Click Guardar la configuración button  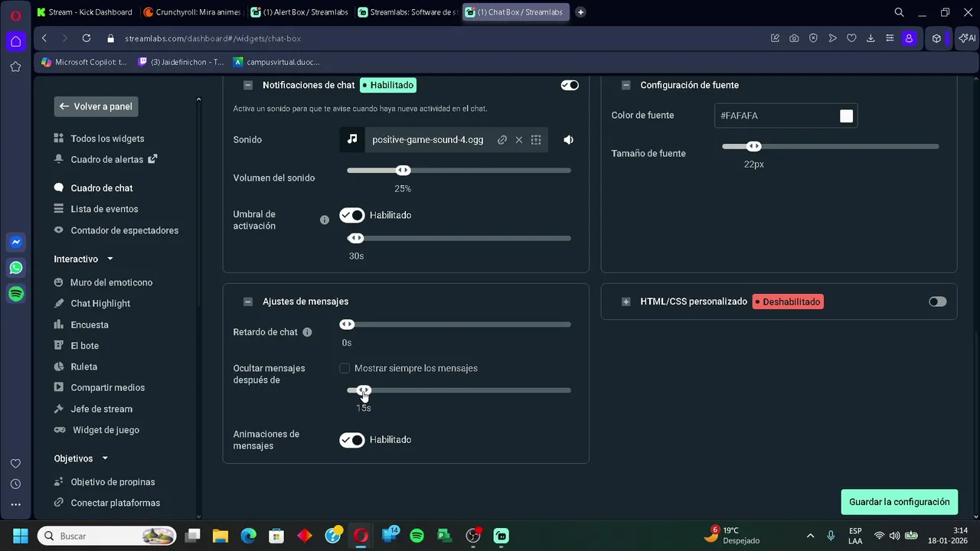coord(899,502)
